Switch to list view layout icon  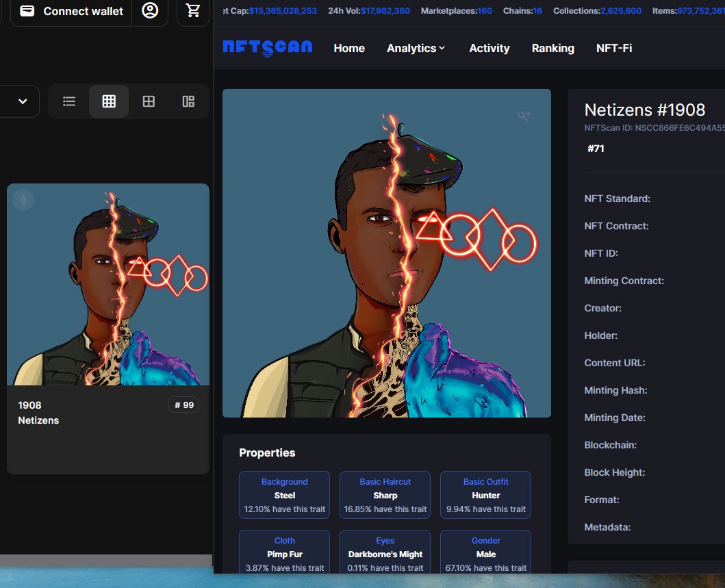[x=69, y=101]
